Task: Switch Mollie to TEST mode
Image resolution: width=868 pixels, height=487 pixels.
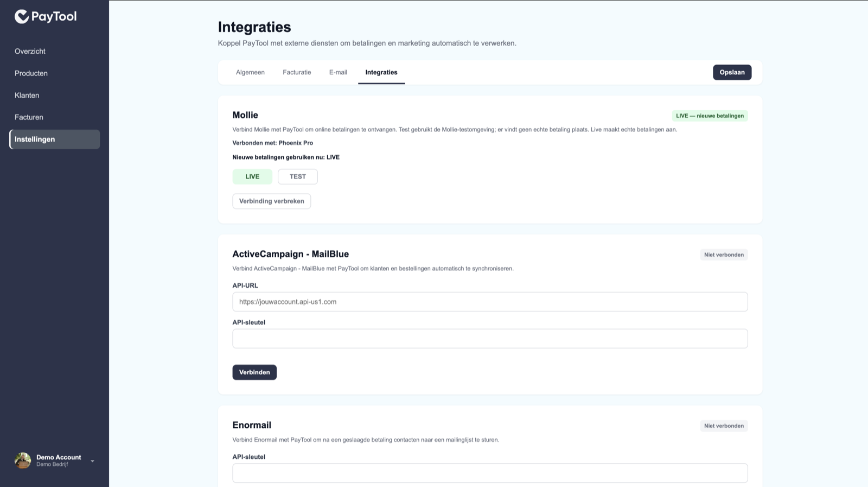Action: coord(298,176)
